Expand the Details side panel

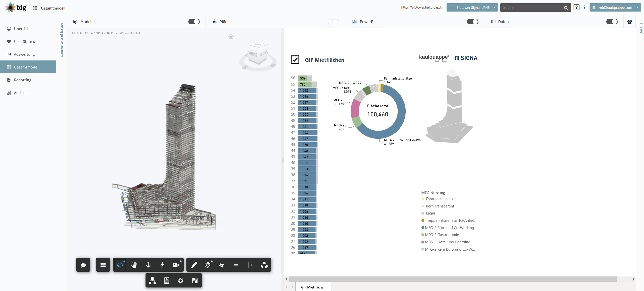641,28
